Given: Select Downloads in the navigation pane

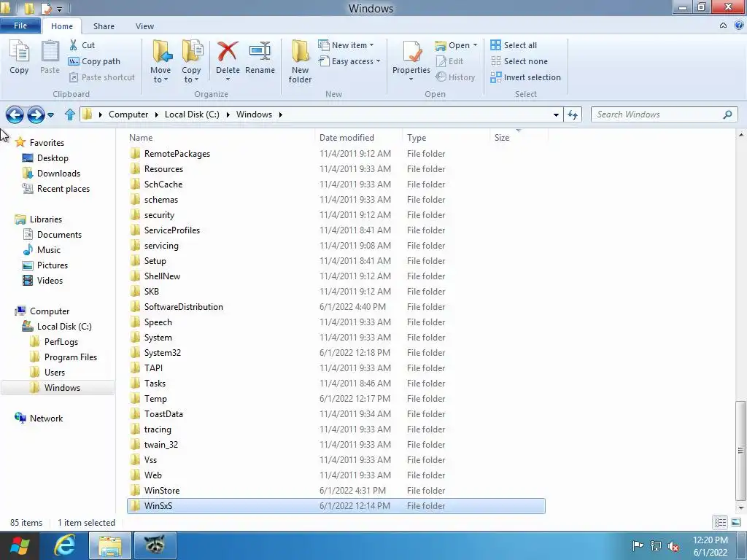Looking at the screenshot, I should pos(58,174).
